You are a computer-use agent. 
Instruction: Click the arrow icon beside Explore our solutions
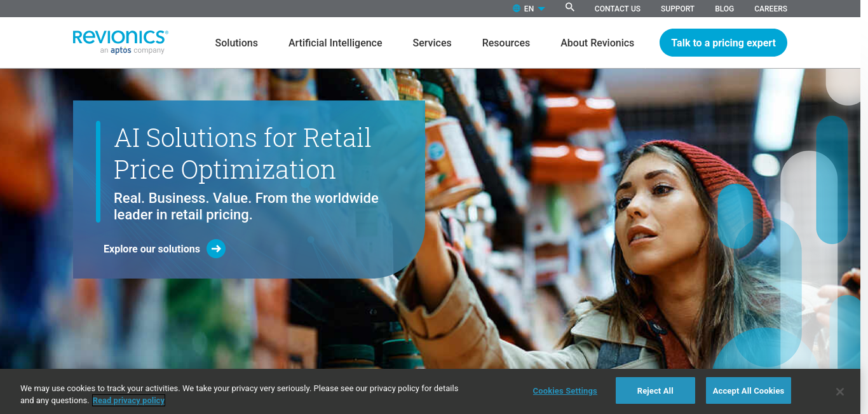(x=216, y=249)
